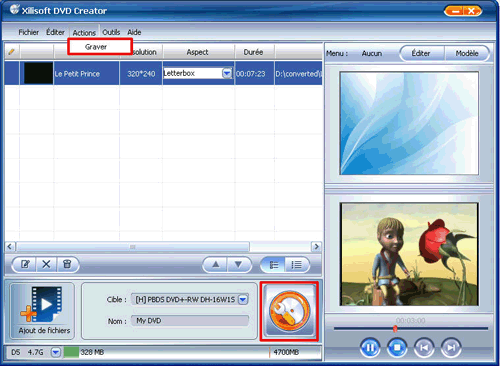The image size is (500, 366).
Task: Move selected file up with arrow
Action: 215,265
